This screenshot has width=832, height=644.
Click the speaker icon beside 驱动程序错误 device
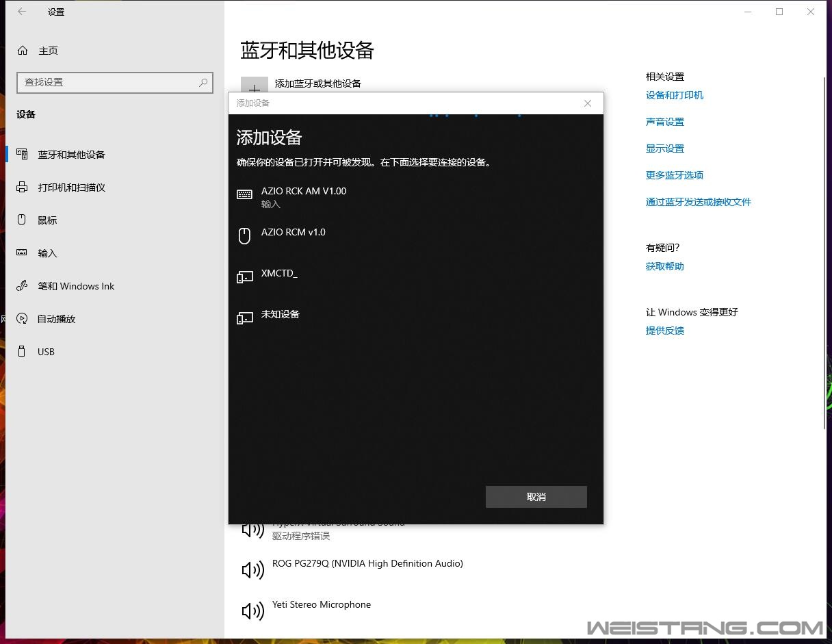tap(252, 529)
